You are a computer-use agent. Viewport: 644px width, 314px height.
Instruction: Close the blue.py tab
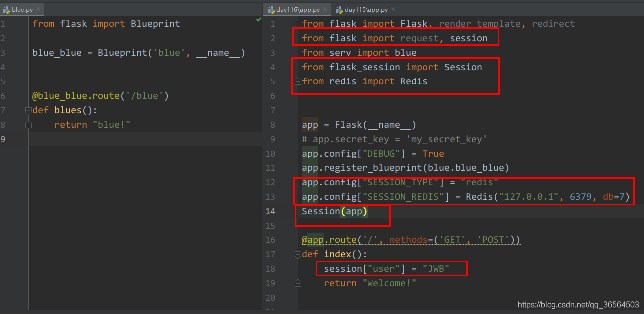38,9
